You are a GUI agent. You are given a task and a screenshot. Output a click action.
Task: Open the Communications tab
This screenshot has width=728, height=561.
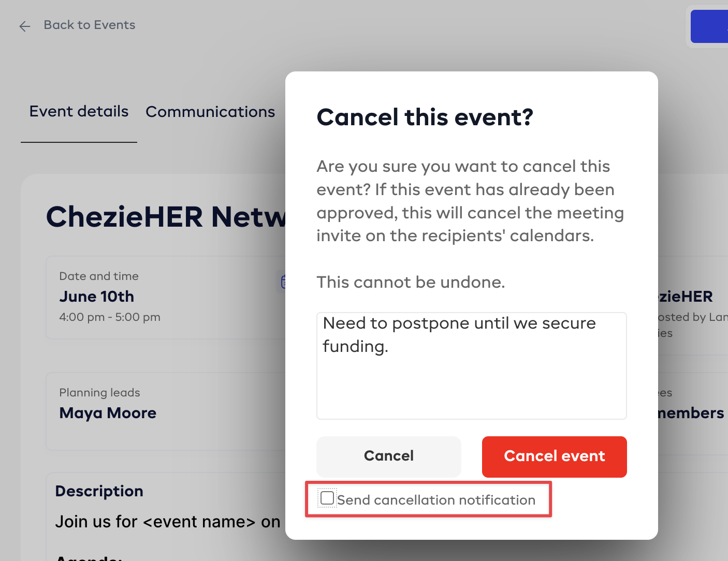[210, 112]
